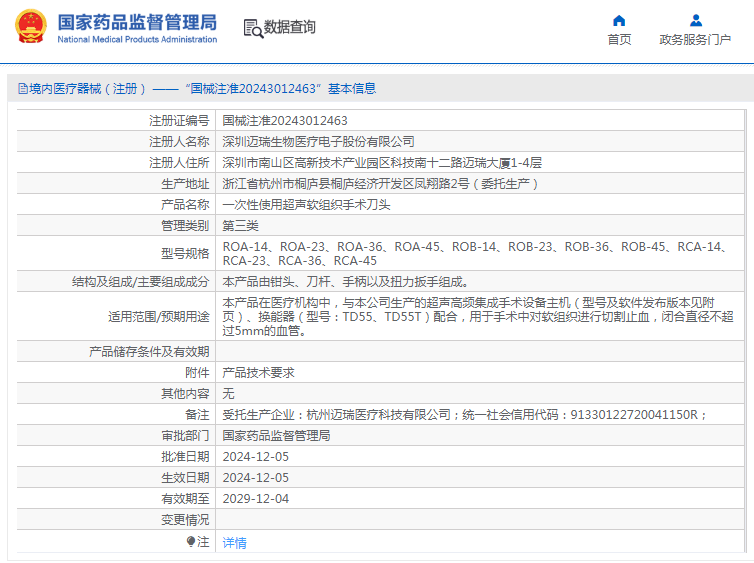This screenshot has width=754, height=563.
Task: Click other content value 无
Action: pos(228,394)
